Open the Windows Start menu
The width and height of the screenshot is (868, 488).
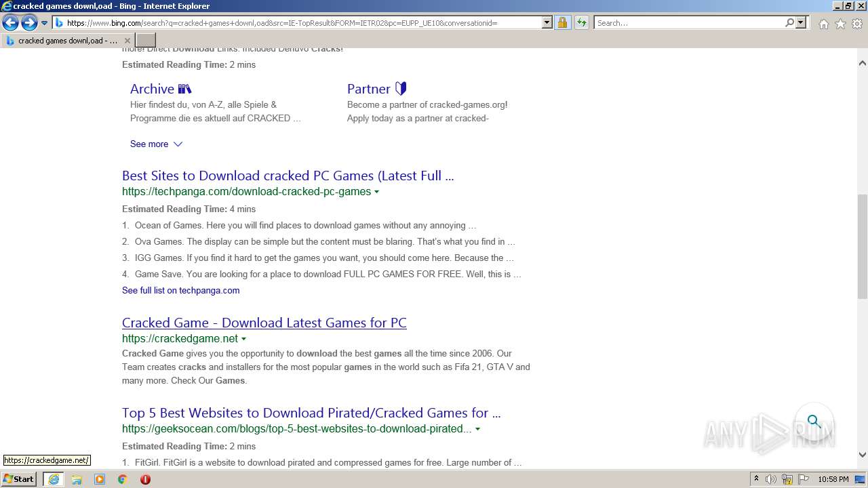coord(19,479)
